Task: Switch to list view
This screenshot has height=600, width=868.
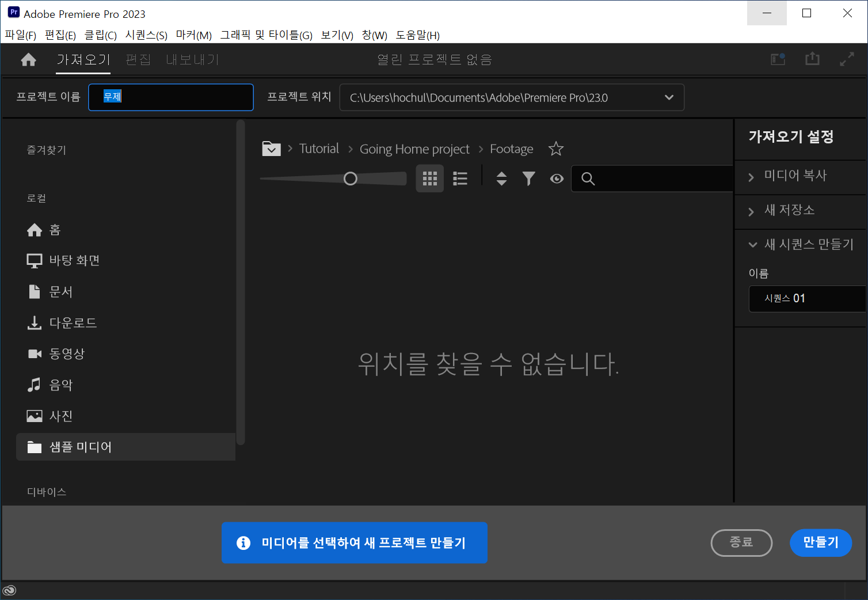Action: (x=460, y=179)
